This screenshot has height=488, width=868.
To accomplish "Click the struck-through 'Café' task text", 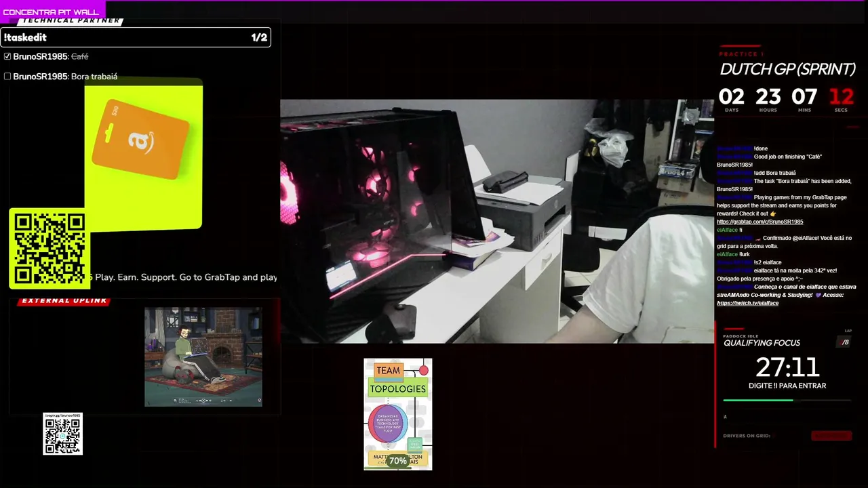I will tap(79, 56).
